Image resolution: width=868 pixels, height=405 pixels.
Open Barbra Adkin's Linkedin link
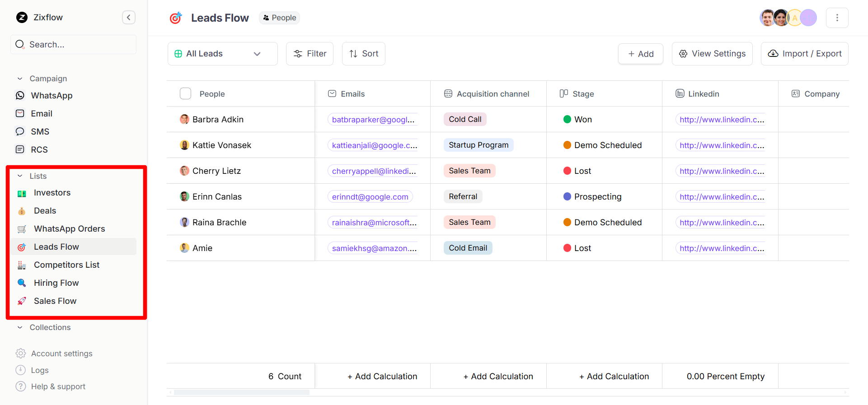tap(722, 120)
